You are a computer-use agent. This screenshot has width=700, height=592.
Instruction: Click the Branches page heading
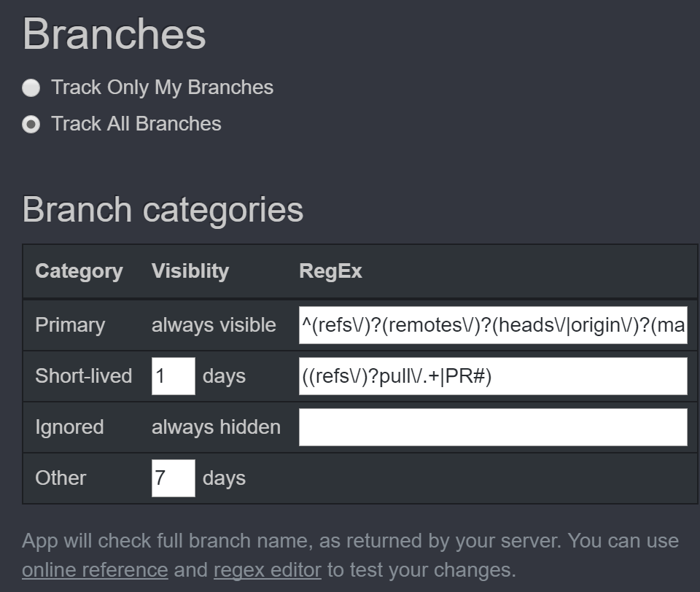[x=114, y=34]
